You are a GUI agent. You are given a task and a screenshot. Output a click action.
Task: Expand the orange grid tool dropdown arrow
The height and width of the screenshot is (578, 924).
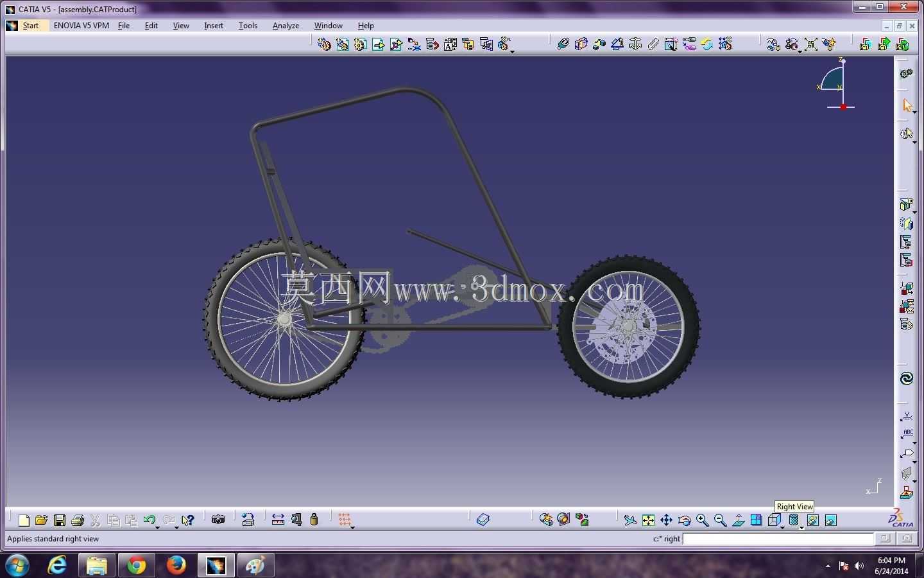click(353, 527)
